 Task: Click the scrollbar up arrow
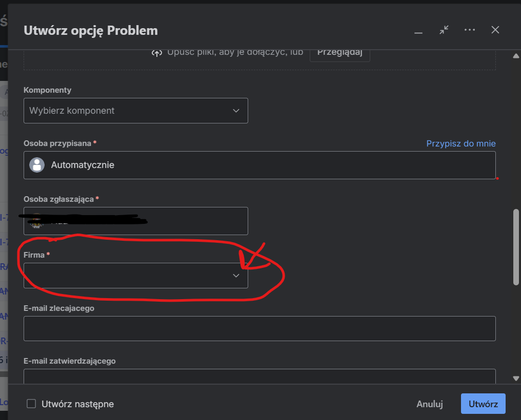tap(516, 56)
